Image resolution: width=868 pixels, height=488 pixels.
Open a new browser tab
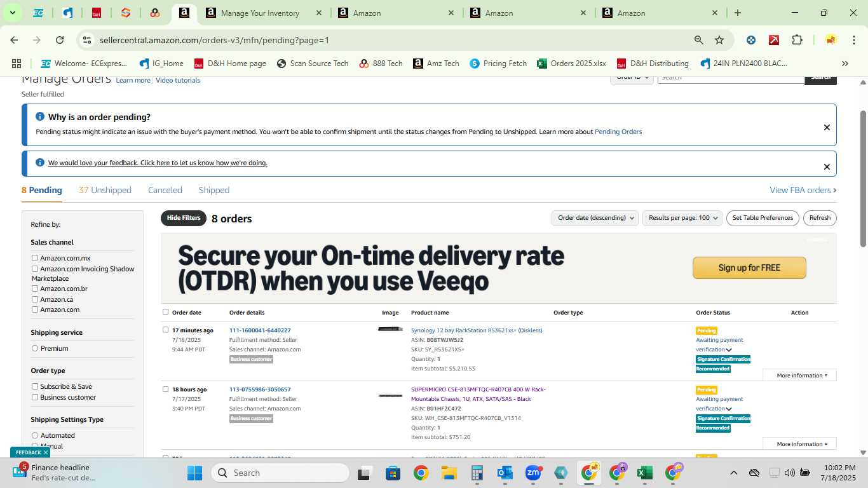click(x=738, y=13)
